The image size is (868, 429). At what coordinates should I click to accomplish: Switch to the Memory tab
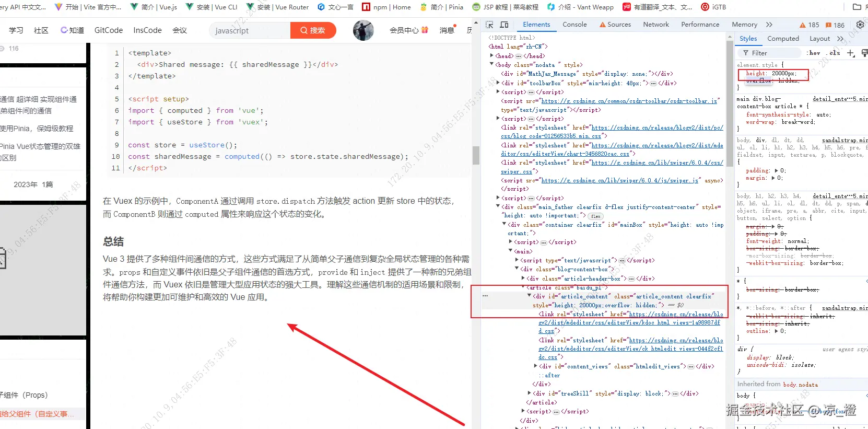[x=744, y=25]
